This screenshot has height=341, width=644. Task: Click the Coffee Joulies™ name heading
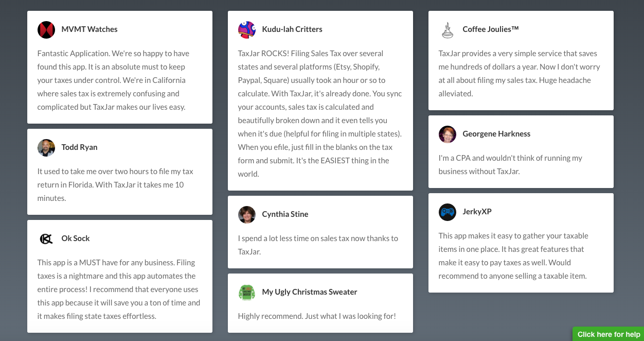click(x=491, y=29)
